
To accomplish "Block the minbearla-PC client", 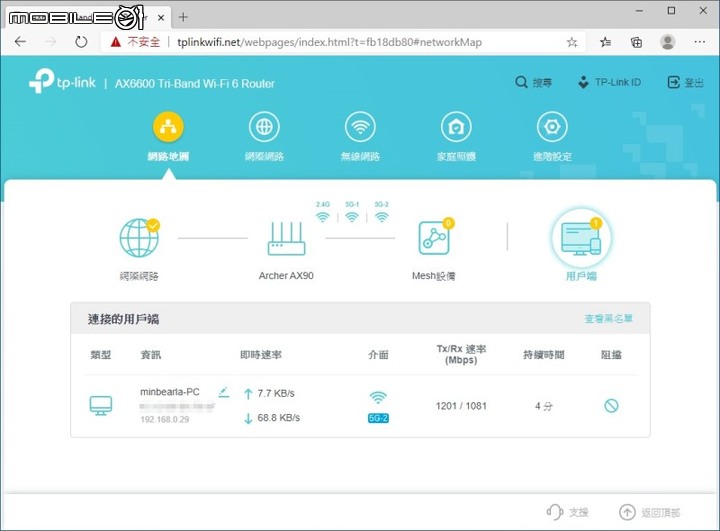I will (611, 406).
